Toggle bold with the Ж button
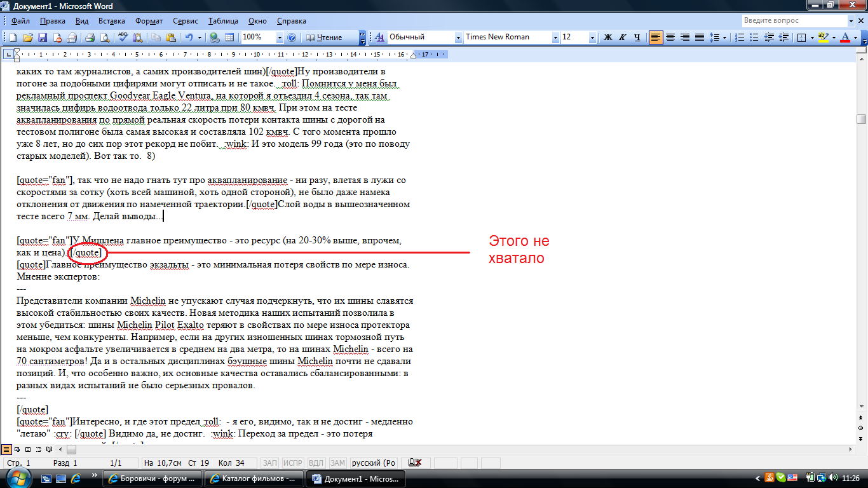The width and height of the screenshot is (868, 488). tap(608, 37)
